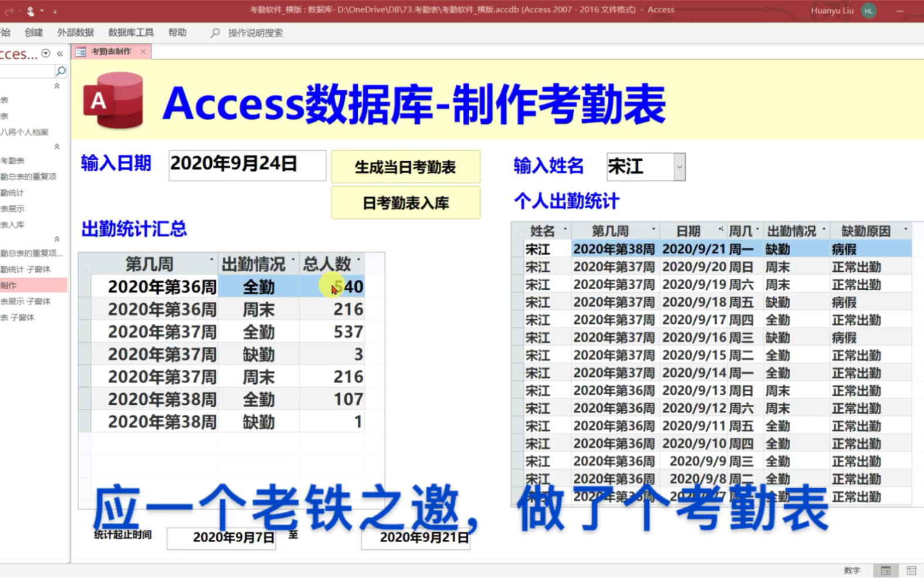
Task: Select highlighted 制作 form in navigation pane
Action: pyautogui.click(x=33, y=285)
